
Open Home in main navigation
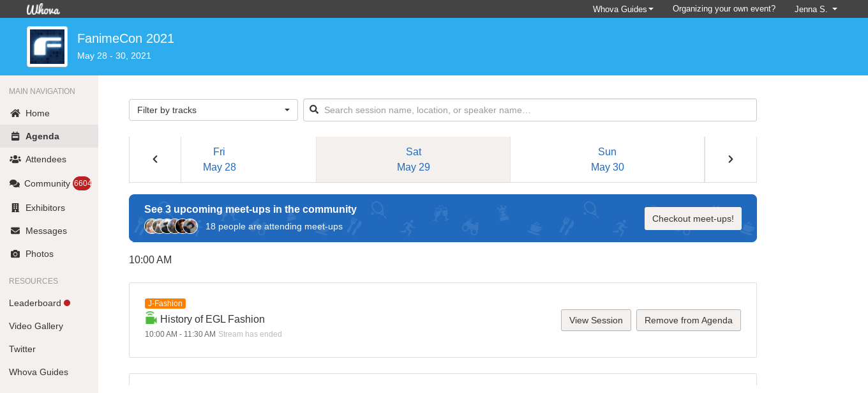(49, 113)
